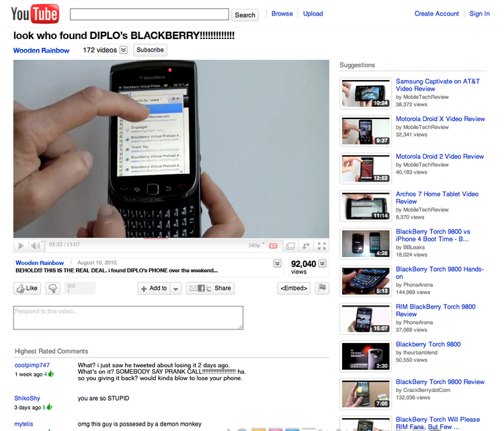This screenshot has width=504, height=431.
Task: Click Samsung Captivate video thumbnail
Action: point(366,93)
